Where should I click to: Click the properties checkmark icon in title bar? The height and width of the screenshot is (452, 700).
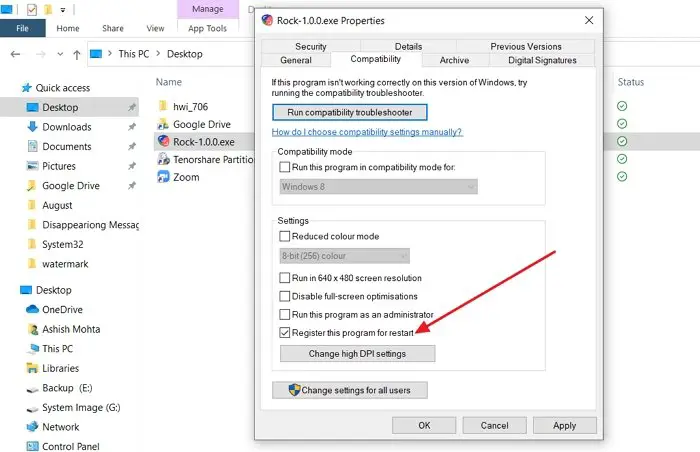[32, 9]
